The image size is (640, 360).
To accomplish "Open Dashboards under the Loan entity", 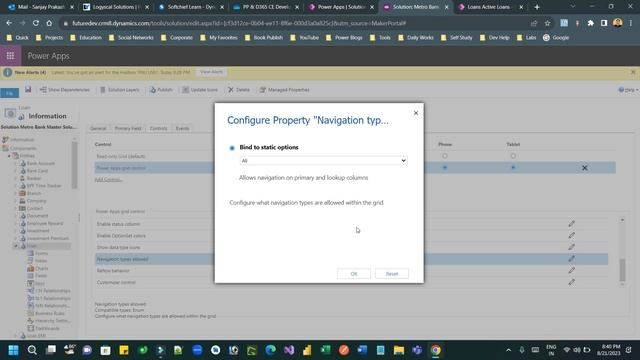I will (x=47, y=329).
